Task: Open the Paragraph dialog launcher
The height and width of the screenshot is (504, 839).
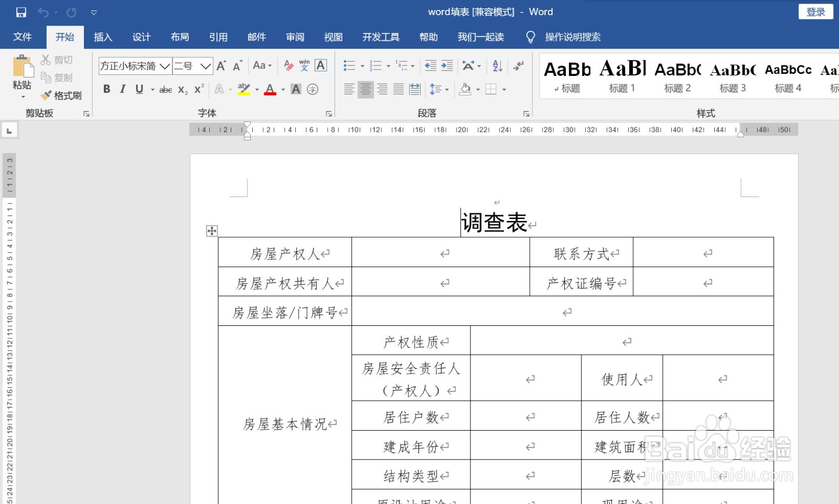Action: pos(526,113)
